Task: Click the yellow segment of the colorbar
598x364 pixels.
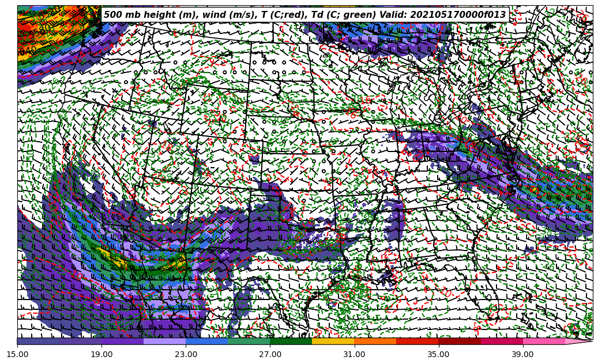Action: pyautogui.click(x=333, y=342)
